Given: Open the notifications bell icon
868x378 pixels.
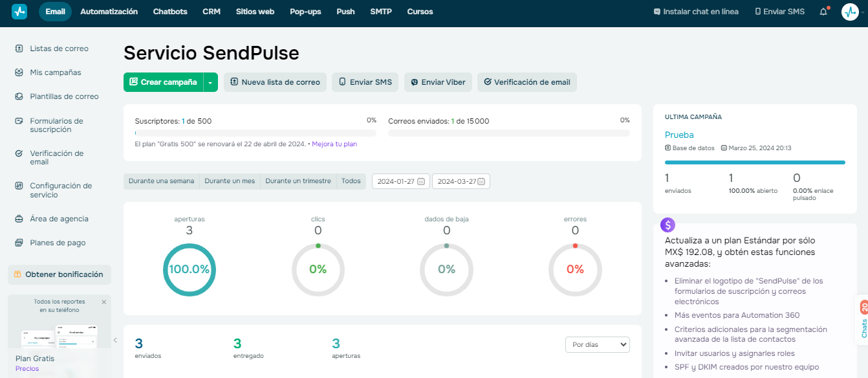Looking at the screenshot, I should pos(823,12).
